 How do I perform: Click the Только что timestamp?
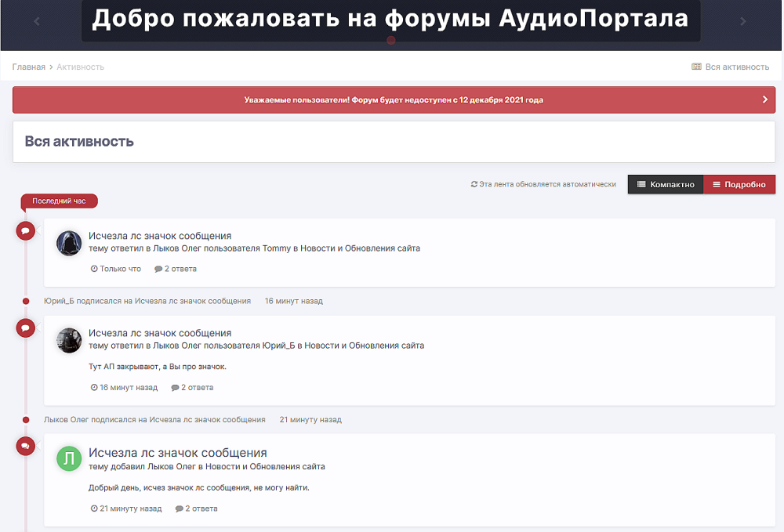[x=120, y=269]
